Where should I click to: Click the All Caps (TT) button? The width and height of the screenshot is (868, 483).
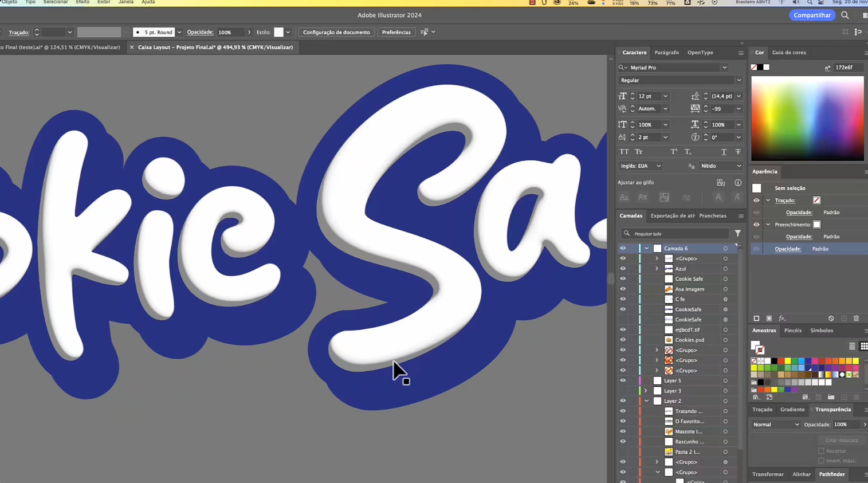point(624,152)
